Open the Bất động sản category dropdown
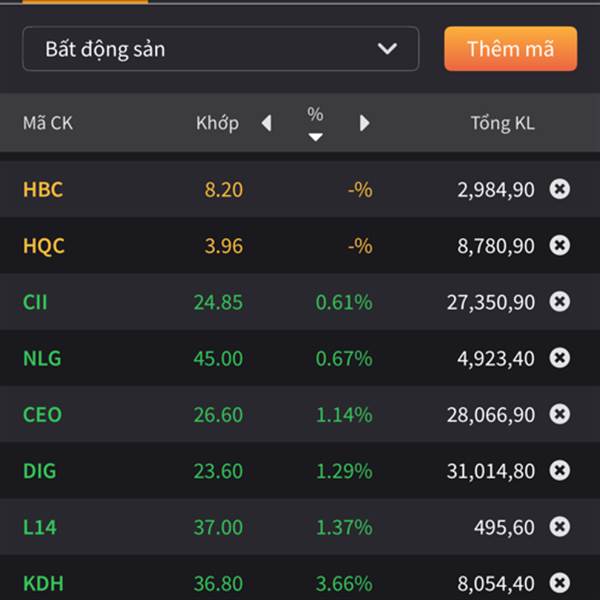This screenshot has height=600, width=600. click(221, 49)
